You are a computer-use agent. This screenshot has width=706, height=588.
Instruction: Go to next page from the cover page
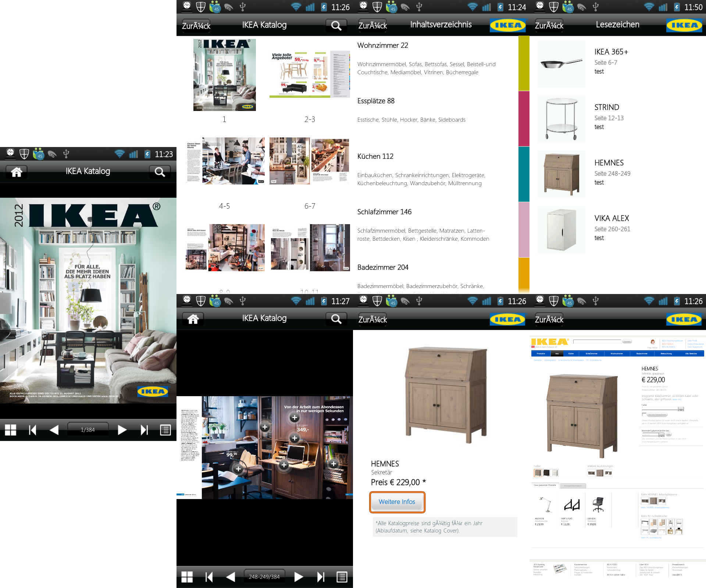coord(122,430)
